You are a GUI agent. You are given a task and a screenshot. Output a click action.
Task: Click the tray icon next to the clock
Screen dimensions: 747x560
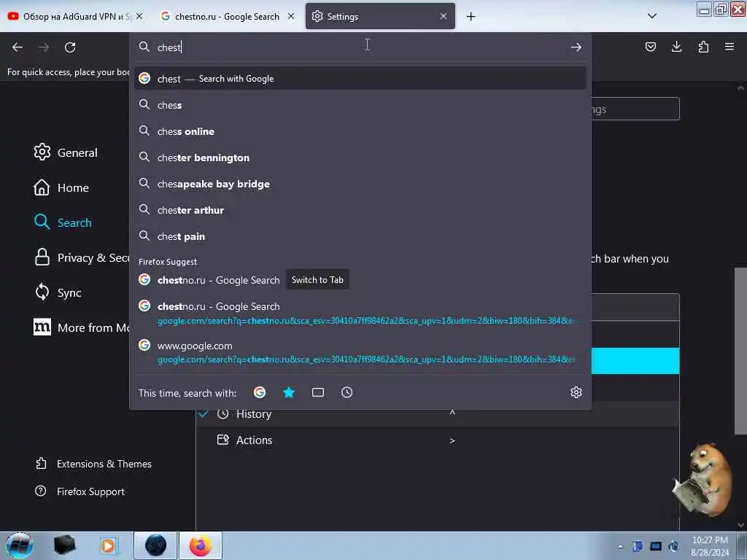673,546
